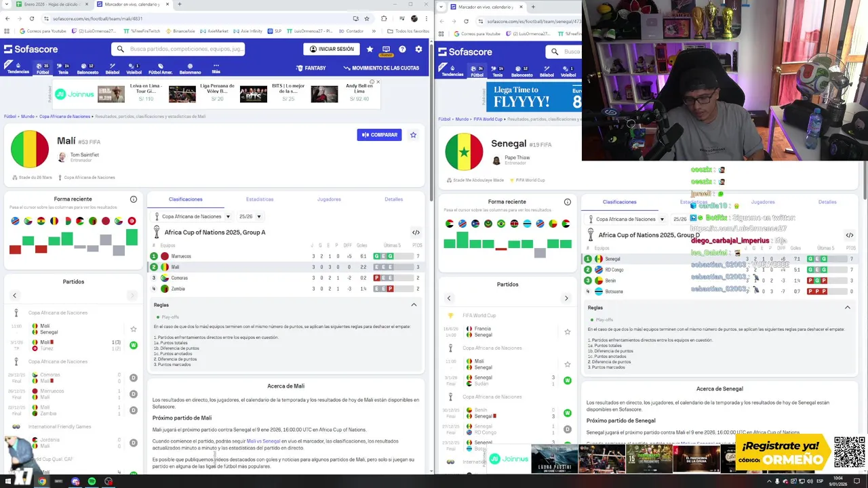Show info icon on Senegal Forma reciente
The width and height of the screenshot is (868, 488).
click(568, 202)
